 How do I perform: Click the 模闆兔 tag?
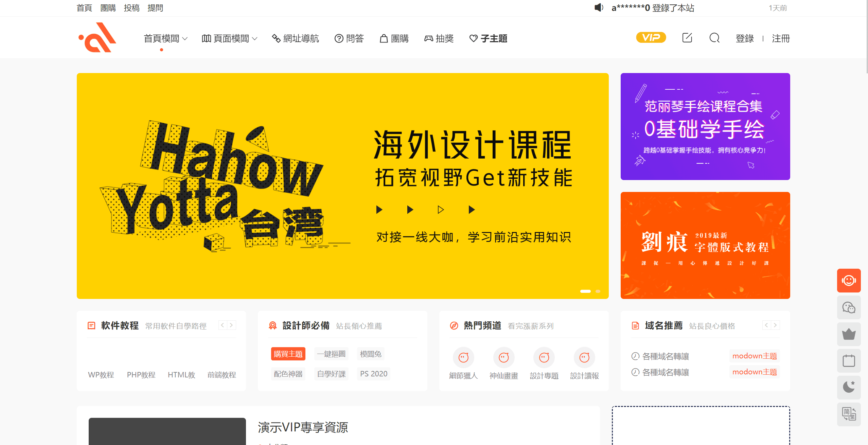pyautogui.click(x=371, y=354)
